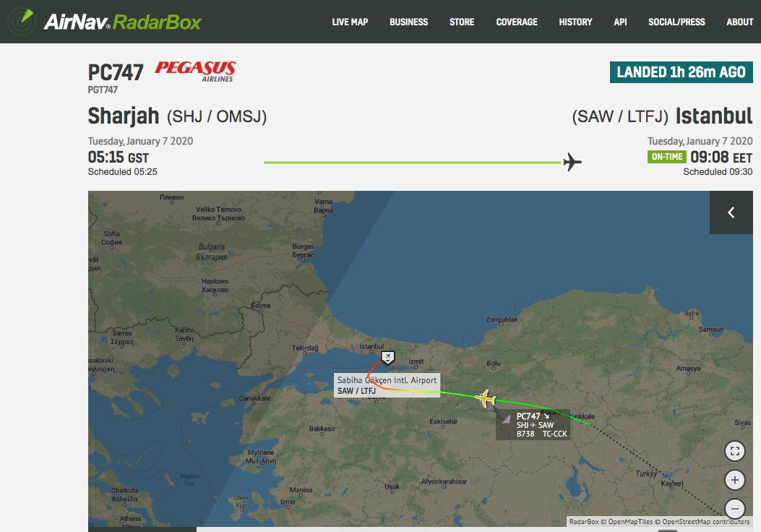Screen dimensions: 761x532
Task: Click the Sofia city label on map
Action: 111,234
